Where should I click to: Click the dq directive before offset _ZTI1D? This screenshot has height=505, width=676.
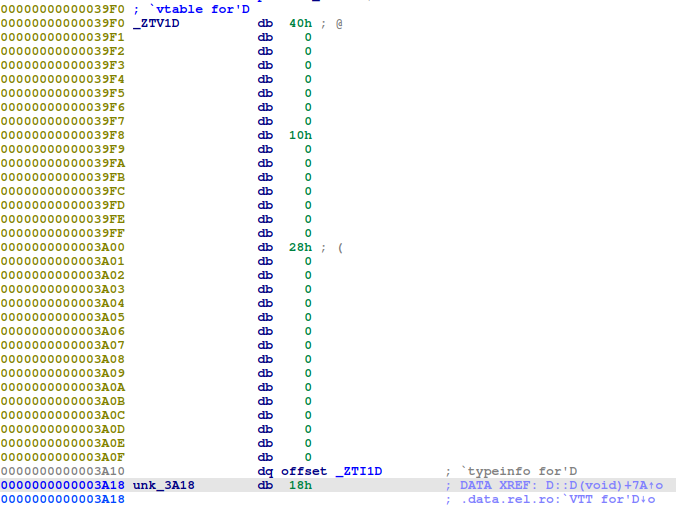[x=265, y=471]
